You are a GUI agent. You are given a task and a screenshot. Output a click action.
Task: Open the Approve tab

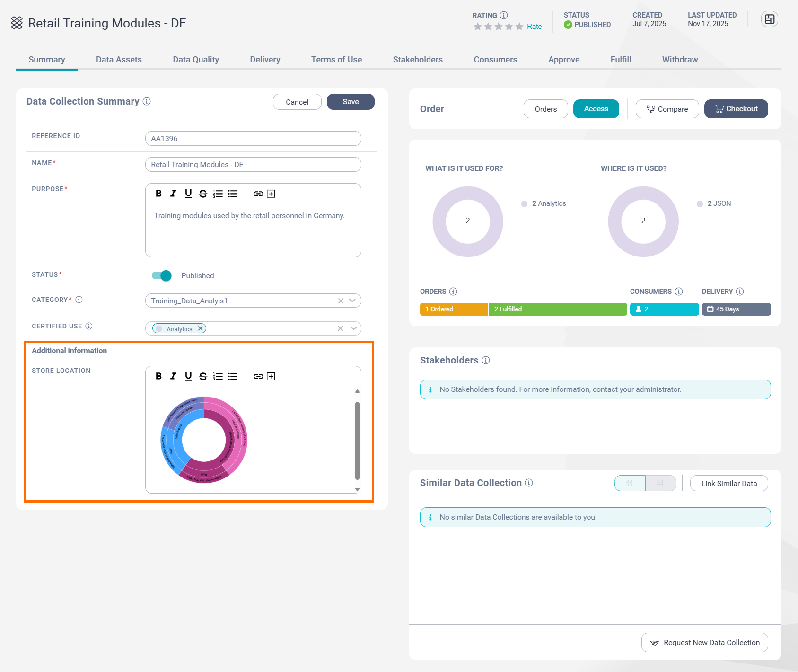click(564, 60)
